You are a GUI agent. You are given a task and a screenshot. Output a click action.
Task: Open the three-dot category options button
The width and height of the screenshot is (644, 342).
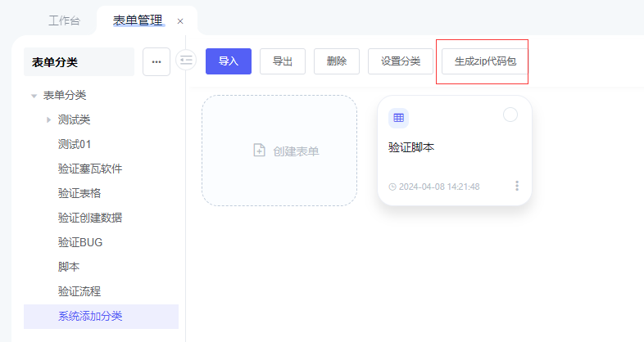[x=156, y=61]
